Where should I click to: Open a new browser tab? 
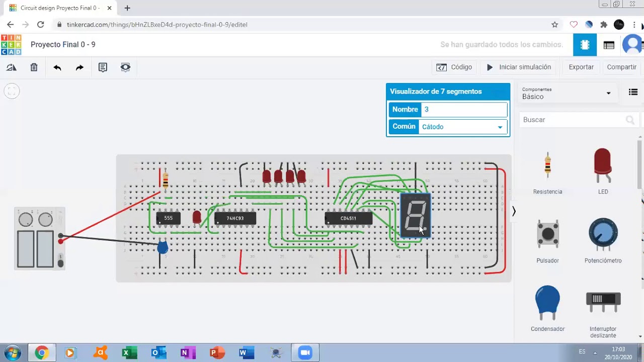(x=127, y=8)
